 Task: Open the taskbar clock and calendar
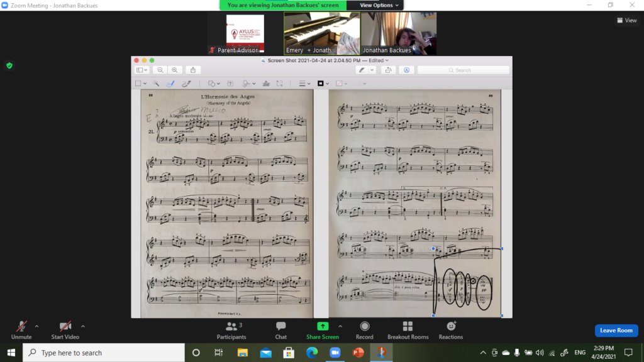(603, 353)
